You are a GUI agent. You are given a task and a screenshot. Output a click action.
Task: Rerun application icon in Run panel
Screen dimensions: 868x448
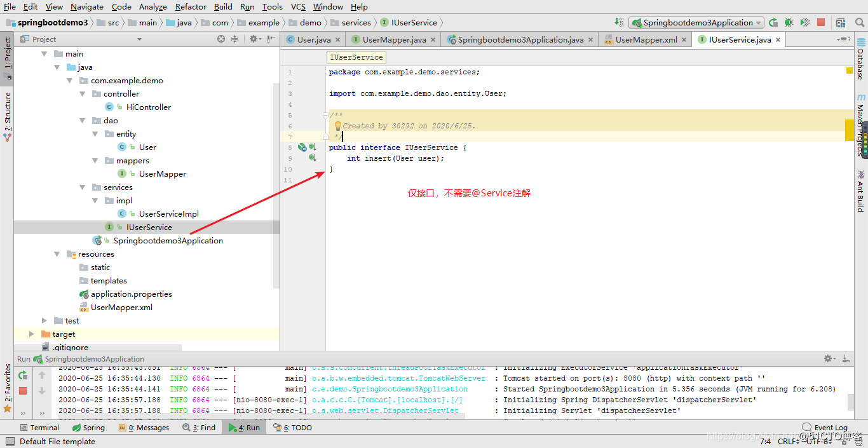pos(23,375)
